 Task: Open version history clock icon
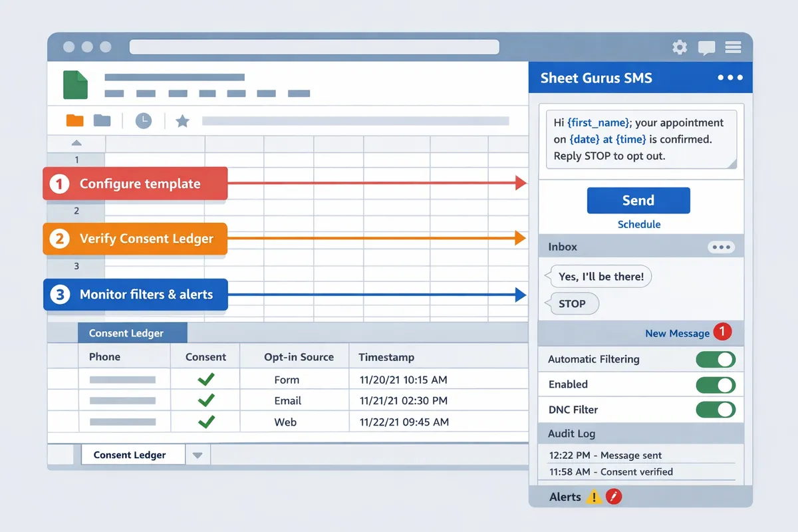tap(144, 120)
